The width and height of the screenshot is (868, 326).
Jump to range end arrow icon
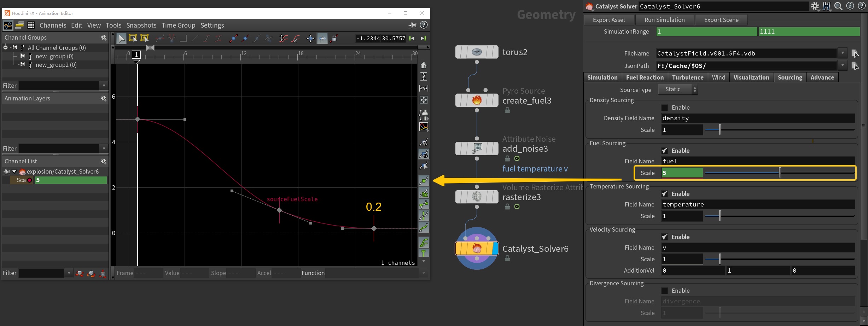coord(423,38)
